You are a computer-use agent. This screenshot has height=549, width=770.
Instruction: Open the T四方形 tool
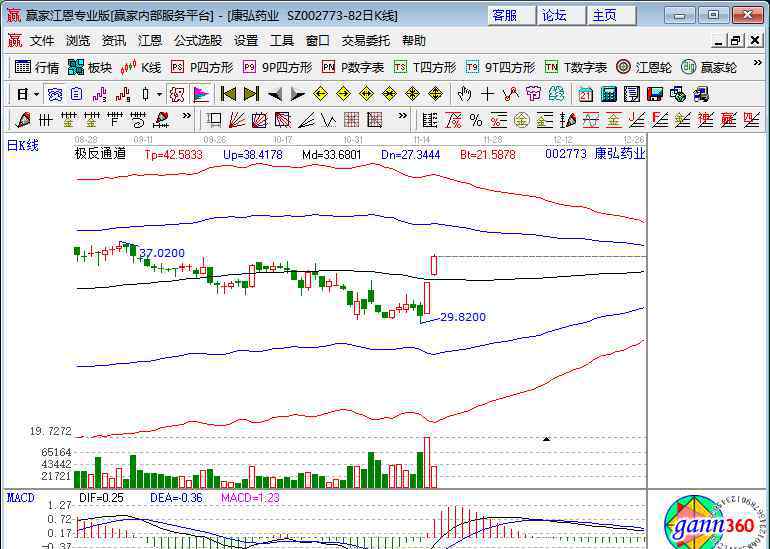[x=425, y=67]
